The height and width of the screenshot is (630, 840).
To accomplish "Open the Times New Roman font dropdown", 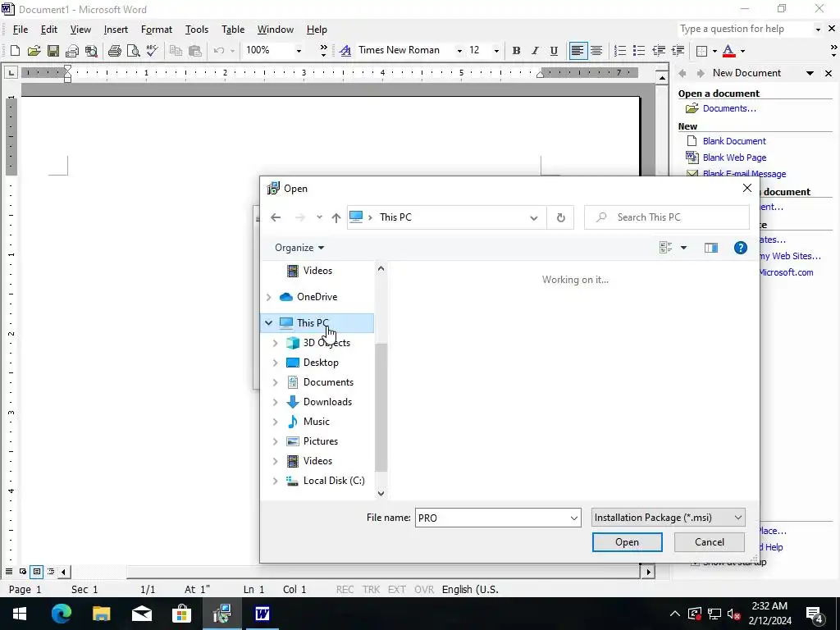I will coord(459,51).
